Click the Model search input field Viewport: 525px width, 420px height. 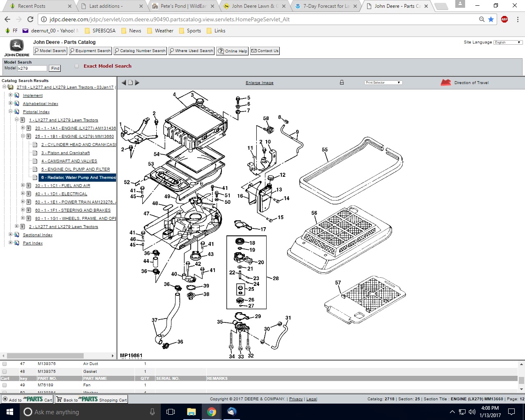[32, 68]
